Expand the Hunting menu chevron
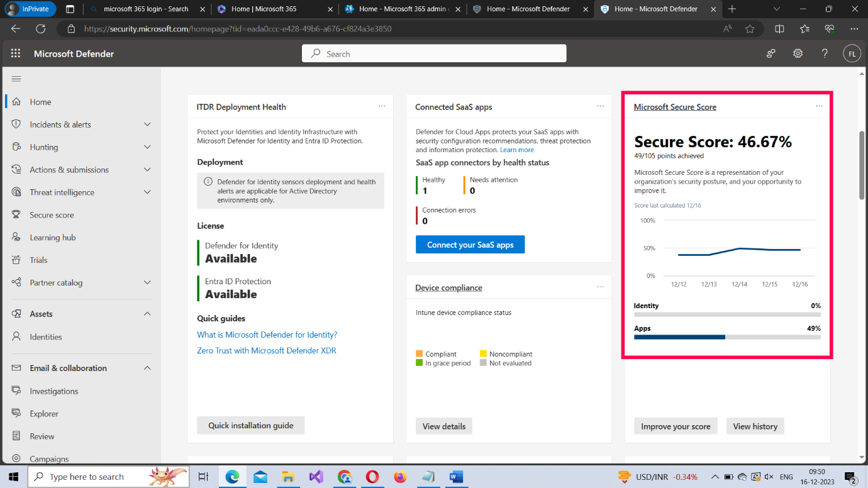The width and height of the screenshot is (868, 488). pos(147,147)
